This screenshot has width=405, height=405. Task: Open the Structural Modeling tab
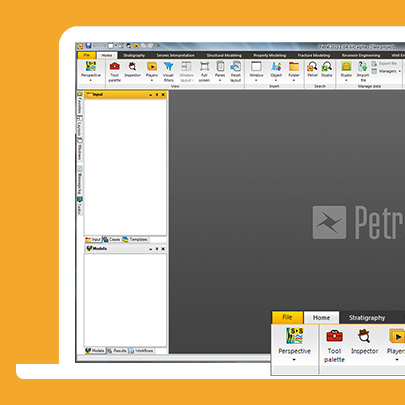tap(224, 55)
